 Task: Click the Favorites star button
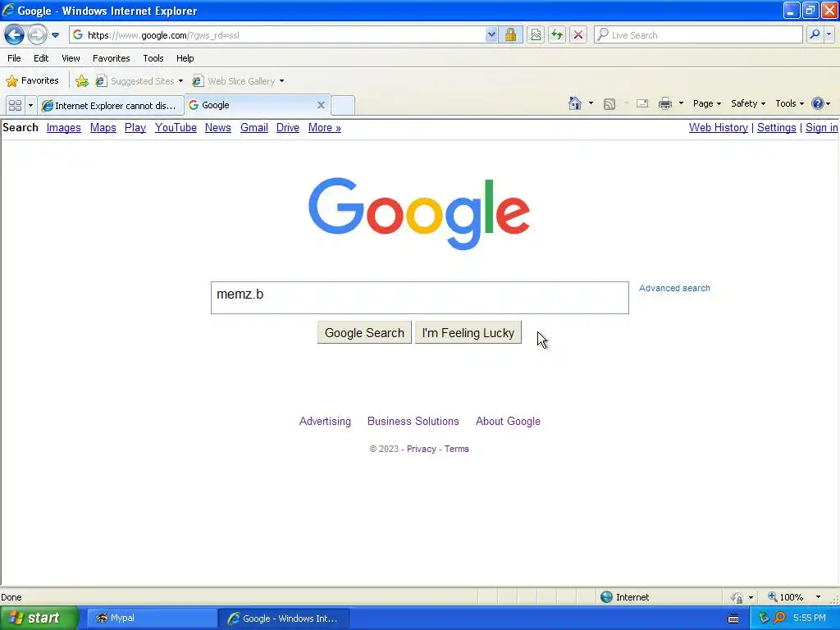point(32,81)
